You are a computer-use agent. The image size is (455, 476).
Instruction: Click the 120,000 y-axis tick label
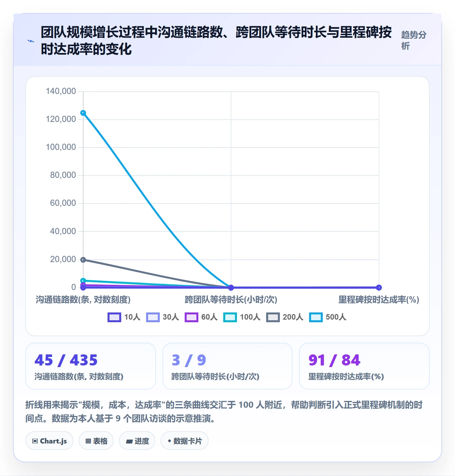click(61, 119)
